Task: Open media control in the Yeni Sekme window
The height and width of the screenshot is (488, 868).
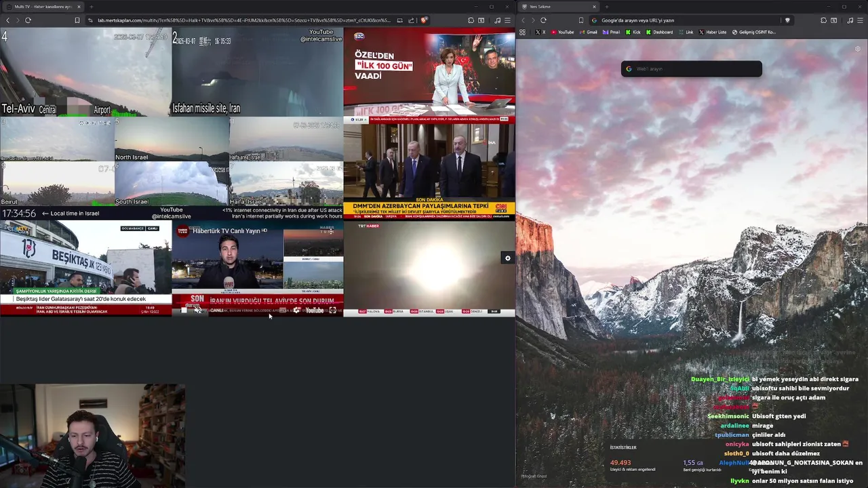Action: pyautogui.click(x=850, y=20)
